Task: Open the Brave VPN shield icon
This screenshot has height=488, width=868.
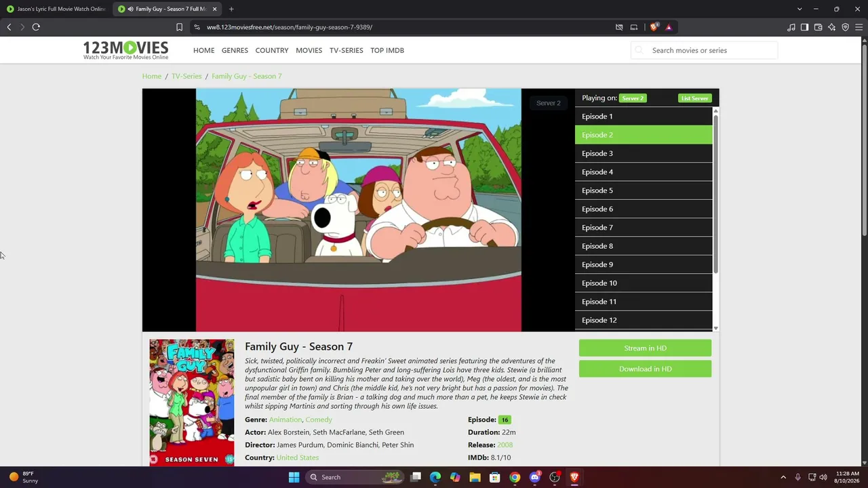Action: coord(846,27)
